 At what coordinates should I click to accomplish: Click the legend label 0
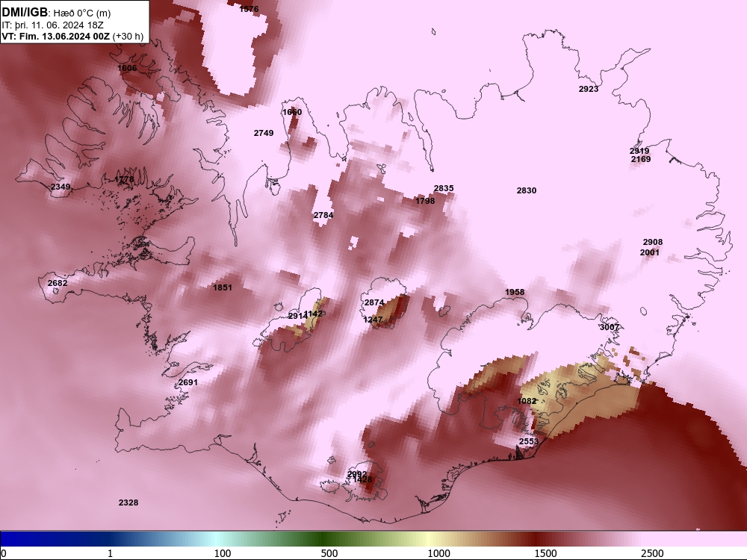(x=4, y=553)
